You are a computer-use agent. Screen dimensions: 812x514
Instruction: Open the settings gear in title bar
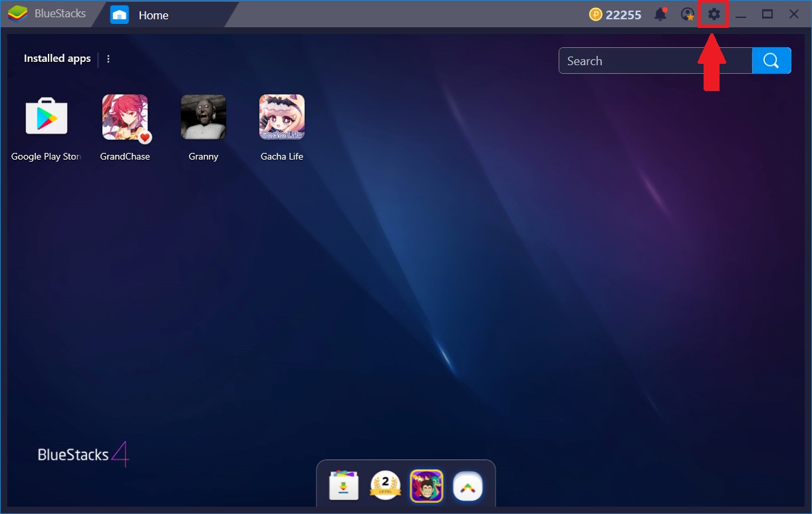coord(714,14)
